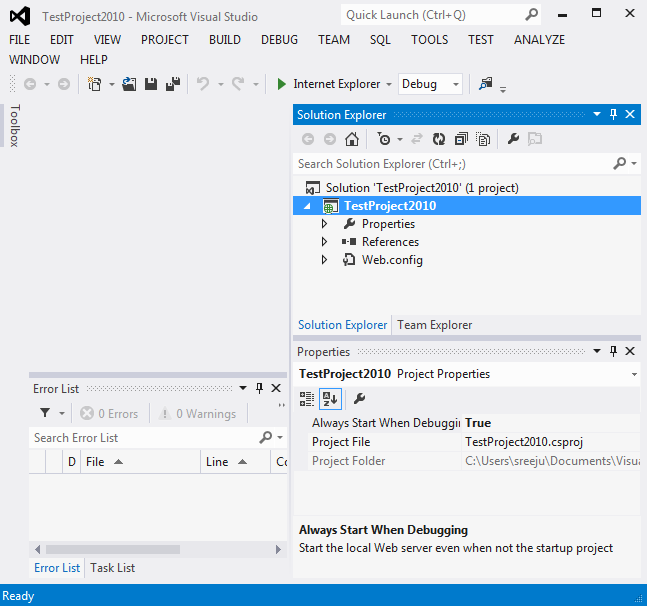Expand the References tree node

(x=324, y=242)
